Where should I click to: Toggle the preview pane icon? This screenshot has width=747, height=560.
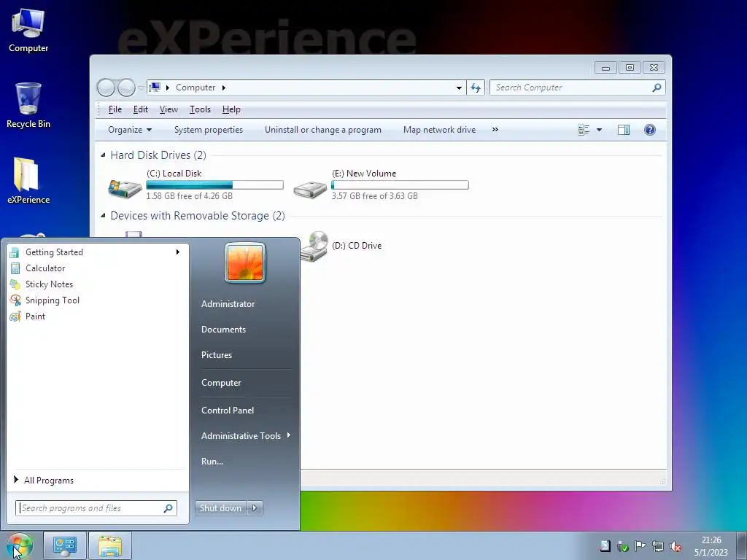(x=624, y=130)
